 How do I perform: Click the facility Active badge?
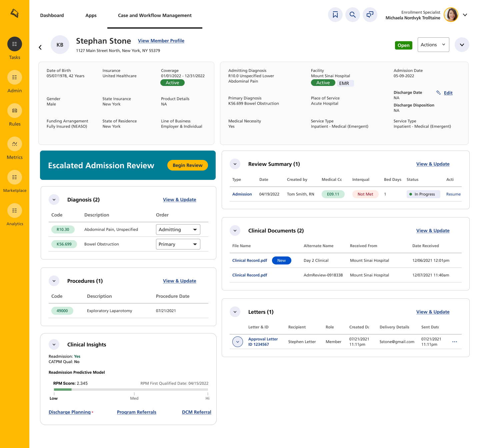(323, 83)
